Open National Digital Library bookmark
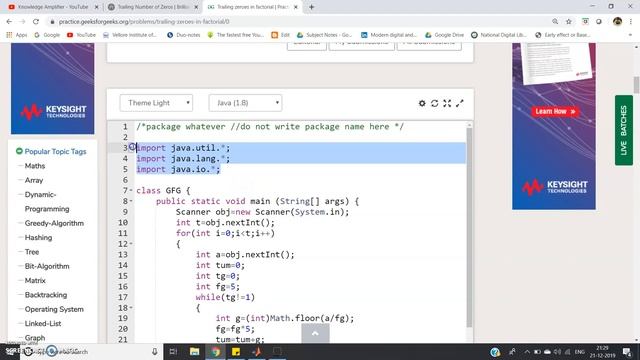 click(x=499, y=35)
